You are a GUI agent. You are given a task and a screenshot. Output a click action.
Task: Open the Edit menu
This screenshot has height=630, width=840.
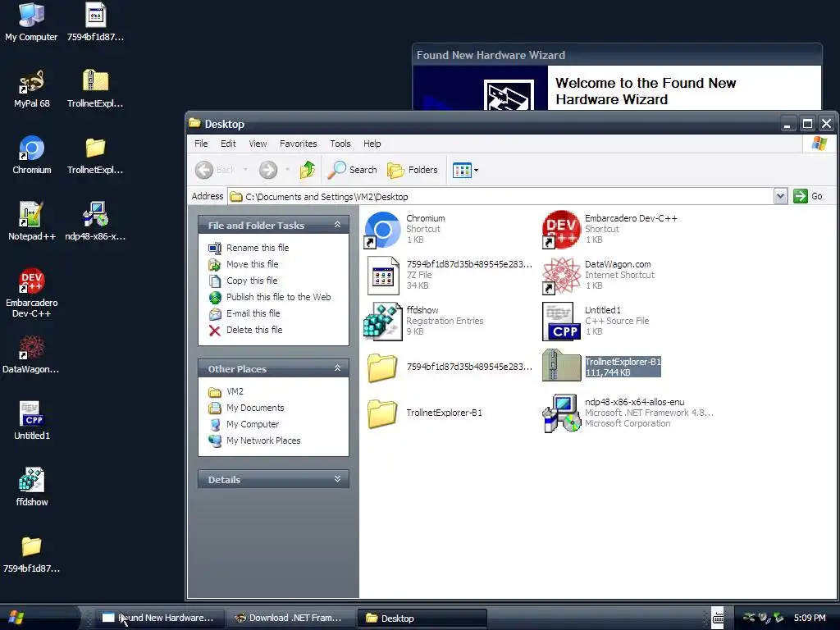point(228,144)
